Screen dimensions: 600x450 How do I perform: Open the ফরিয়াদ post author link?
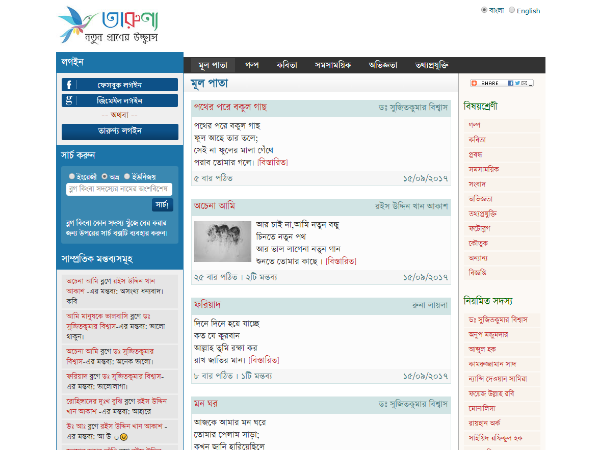point(430,305)
